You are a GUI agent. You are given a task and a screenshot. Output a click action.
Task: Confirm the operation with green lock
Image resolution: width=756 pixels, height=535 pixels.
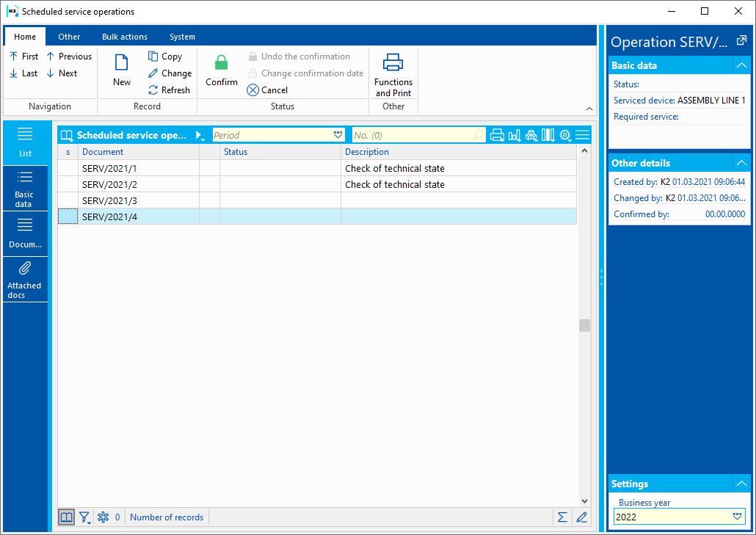tap(222, 70)
